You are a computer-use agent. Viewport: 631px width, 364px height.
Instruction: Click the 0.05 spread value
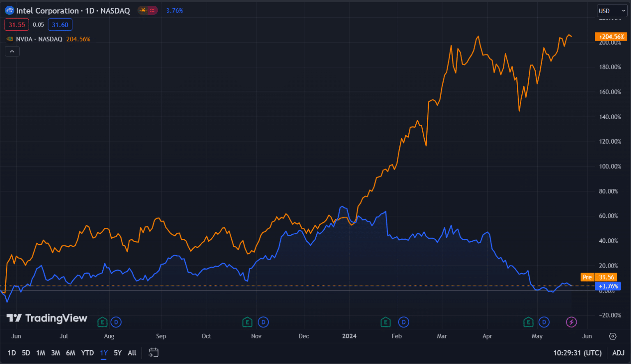click(x=38, y=25)
